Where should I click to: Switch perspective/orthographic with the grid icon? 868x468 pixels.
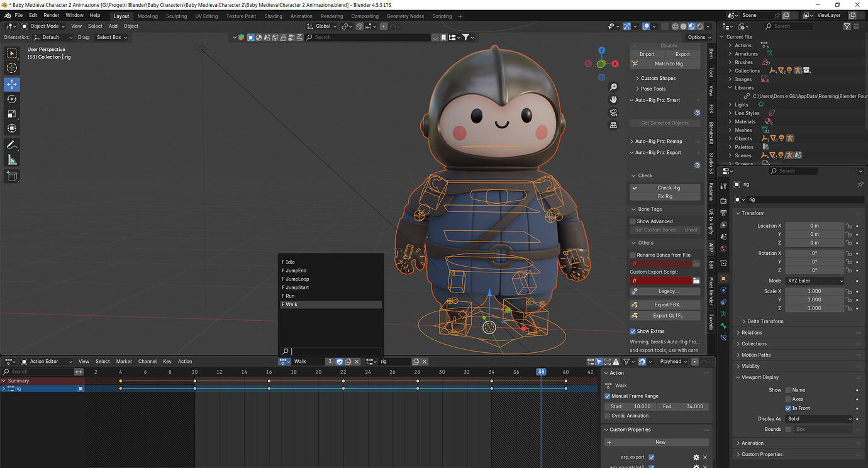613,125
